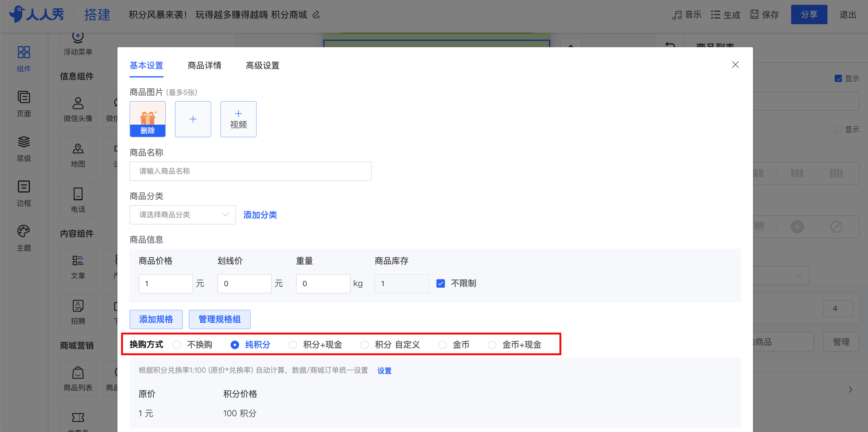Click the cart icon in right panel
868x432 pixels.
tap(759, 227)
